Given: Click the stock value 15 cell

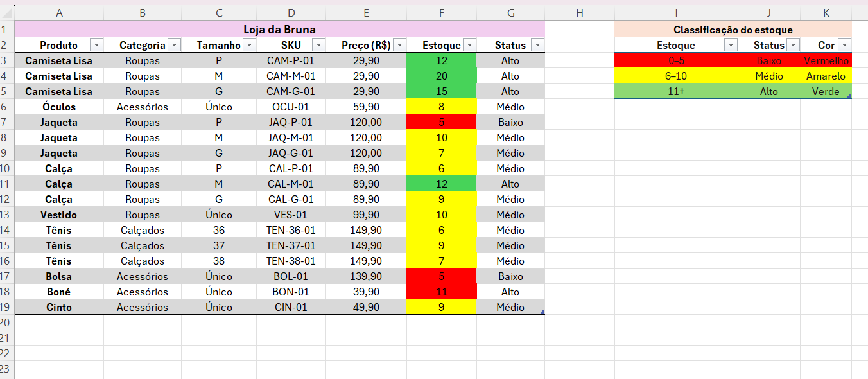Looking at the screenshot, I should tap(442, 91).
